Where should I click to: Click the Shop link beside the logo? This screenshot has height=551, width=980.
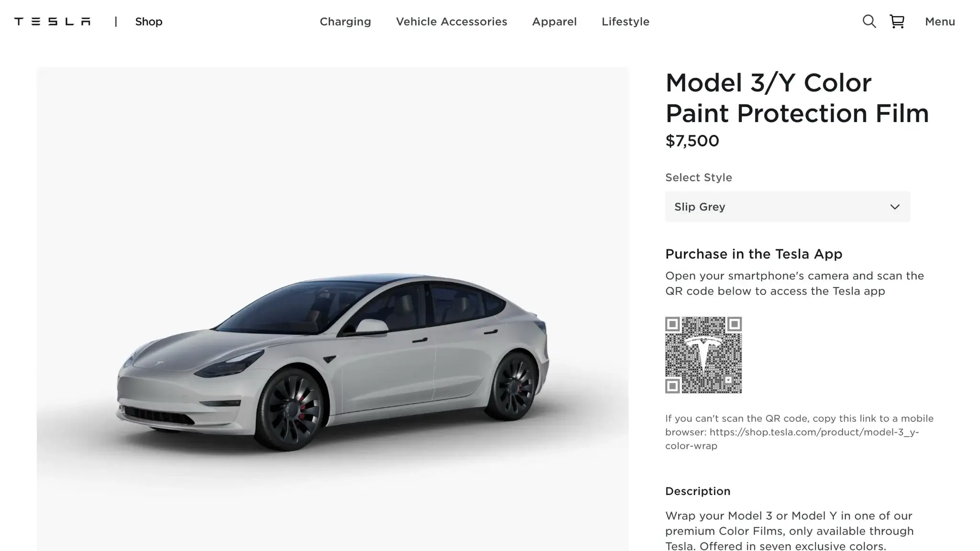148,22
